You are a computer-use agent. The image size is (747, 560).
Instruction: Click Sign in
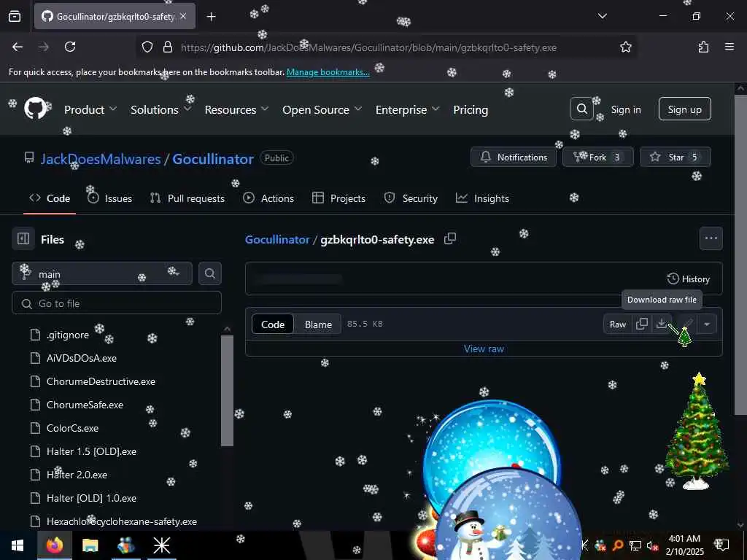(x=625, y=109)
